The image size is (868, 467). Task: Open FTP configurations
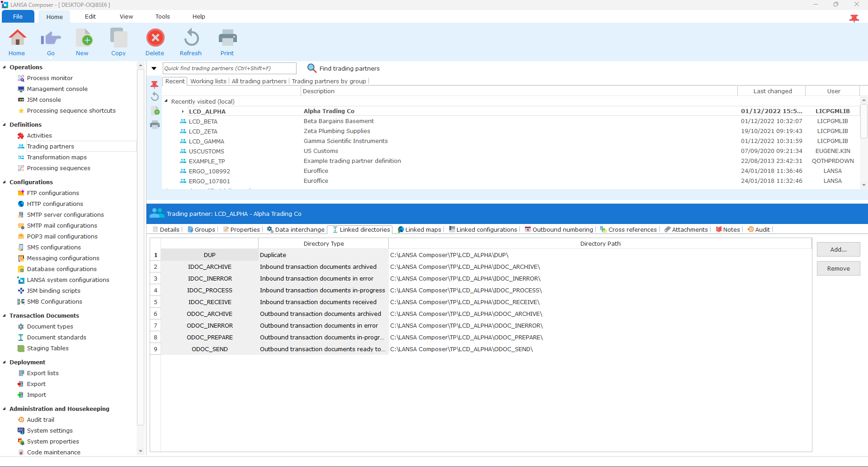click(x=53, y=193)
